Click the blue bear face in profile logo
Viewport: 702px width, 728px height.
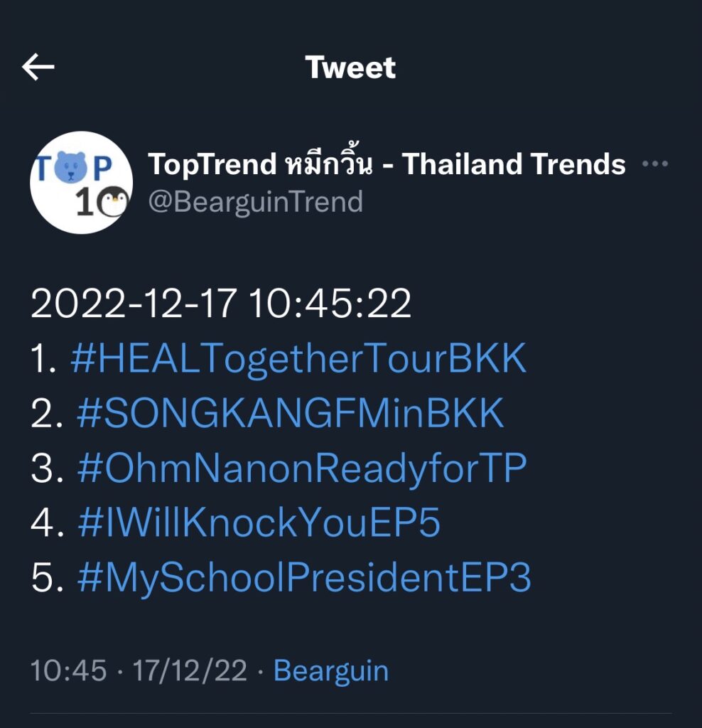pyautogui.click(x=70, y=168)
